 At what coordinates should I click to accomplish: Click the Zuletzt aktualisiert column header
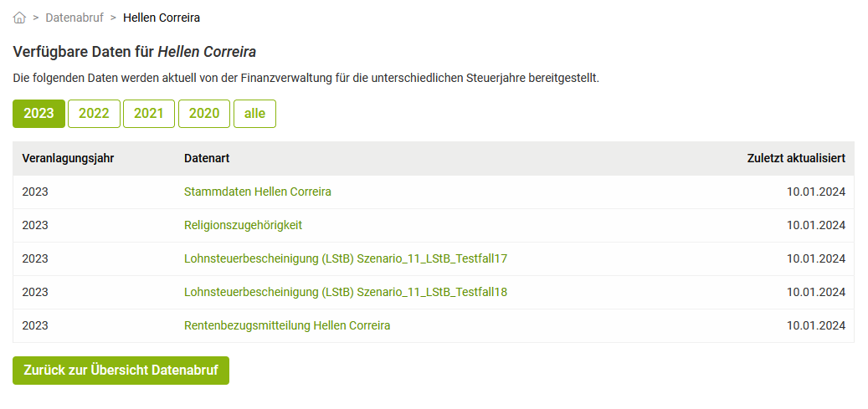tap(795, 158)
